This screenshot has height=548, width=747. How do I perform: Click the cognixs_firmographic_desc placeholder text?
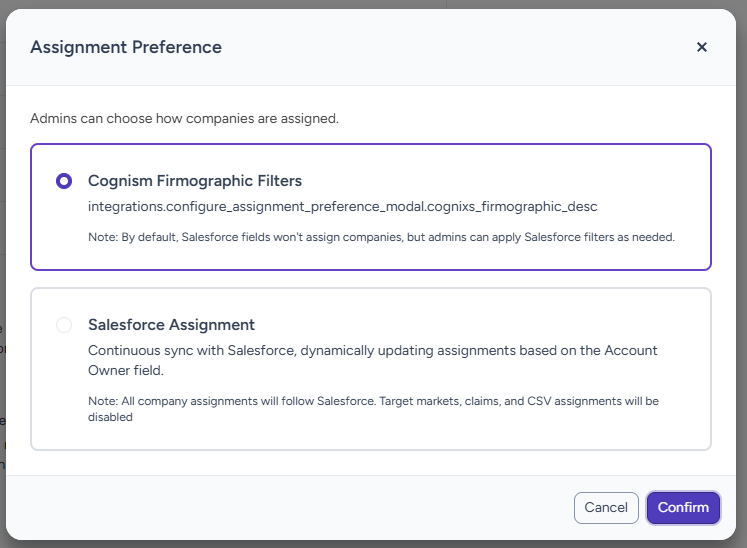pyautogui.click(x=343, y=207)
